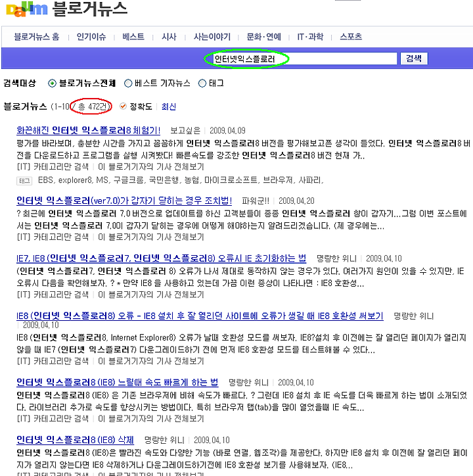The height and width of the screenshot is (476, 473).
Task: Open 문화·연예 tab
Action: [263, 37]
